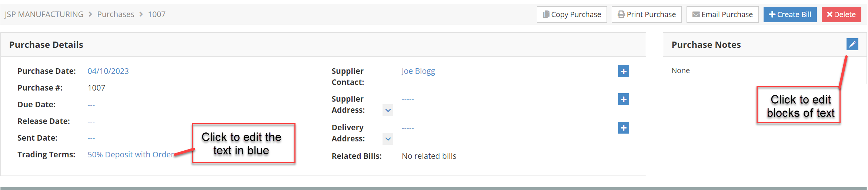Go to JSP MANUFACTURING in the breadcrumb
The image size is (868, 190).
click(x=44, y=14)
